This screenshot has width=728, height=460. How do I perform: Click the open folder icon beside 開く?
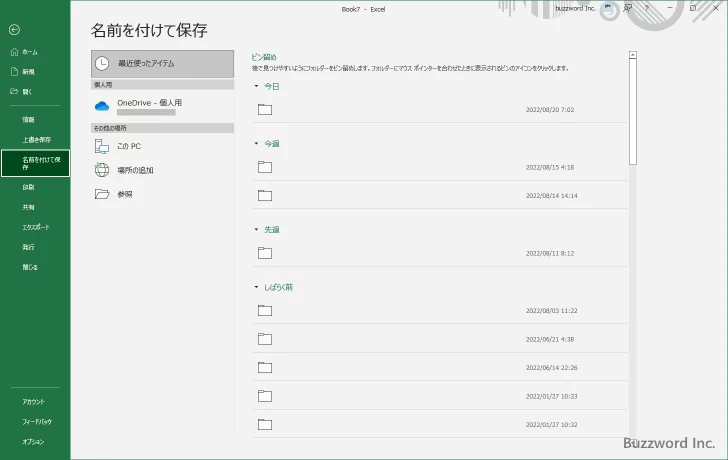click(x=14, y=91)
